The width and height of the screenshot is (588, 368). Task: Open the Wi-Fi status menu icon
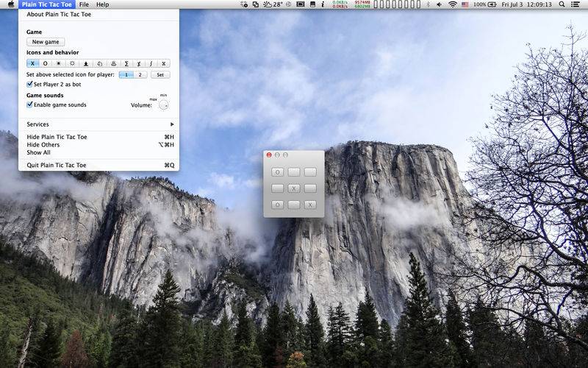(x=453, y=4)
